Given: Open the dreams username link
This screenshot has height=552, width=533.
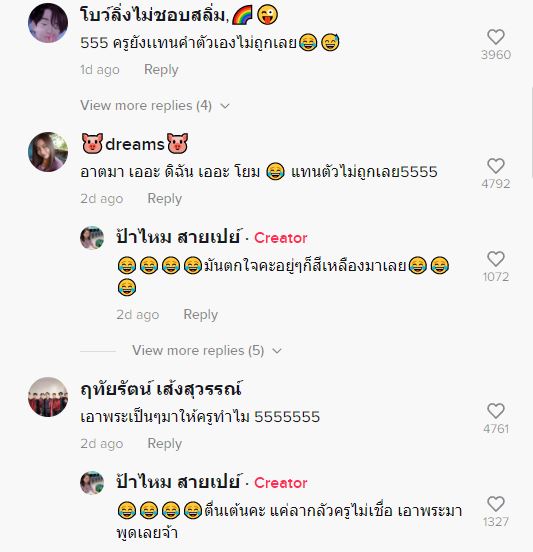Looking at the screenshot, I should coord(135,144).
